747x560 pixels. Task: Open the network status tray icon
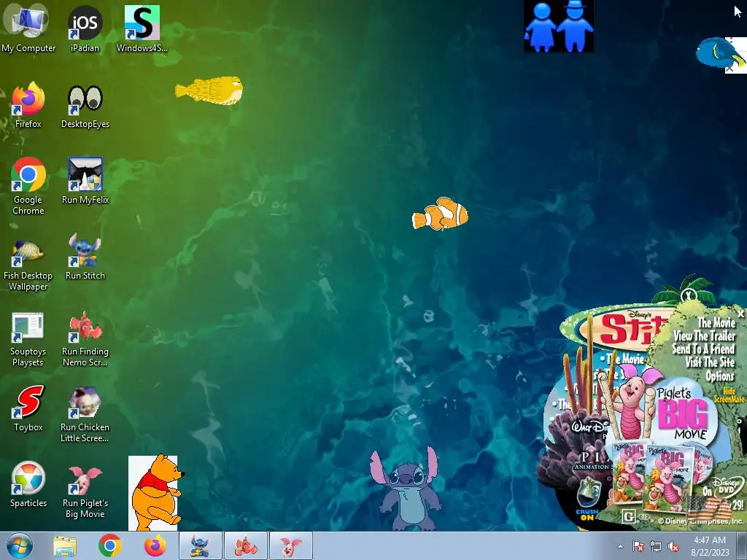pos(656,547)
